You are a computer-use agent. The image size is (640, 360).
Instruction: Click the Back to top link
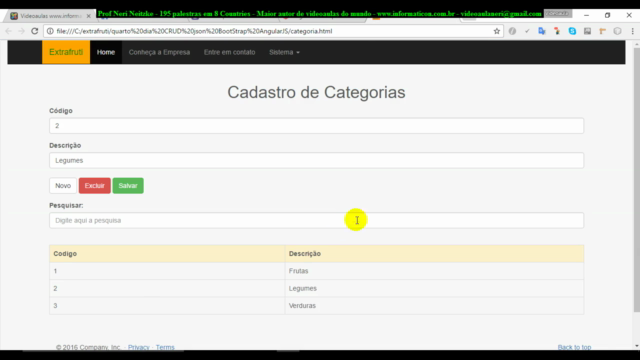tap(574, 347)
